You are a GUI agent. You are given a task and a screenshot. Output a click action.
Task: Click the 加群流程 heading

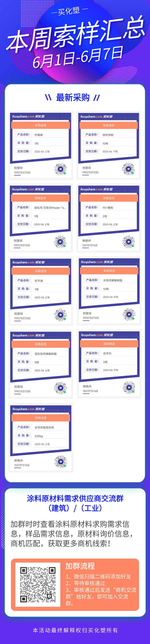click(x=80, y=566)
